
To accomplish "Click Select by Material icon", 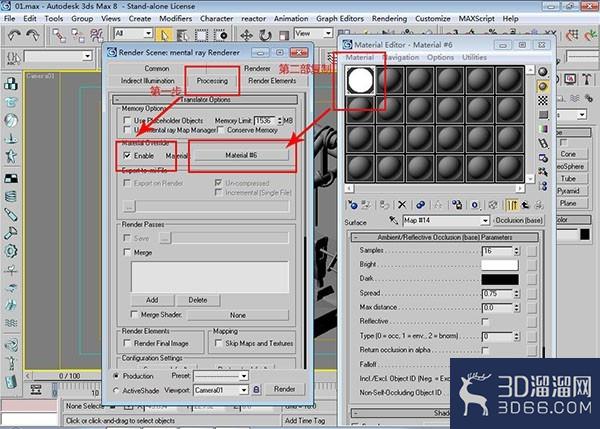I will 543,172.
